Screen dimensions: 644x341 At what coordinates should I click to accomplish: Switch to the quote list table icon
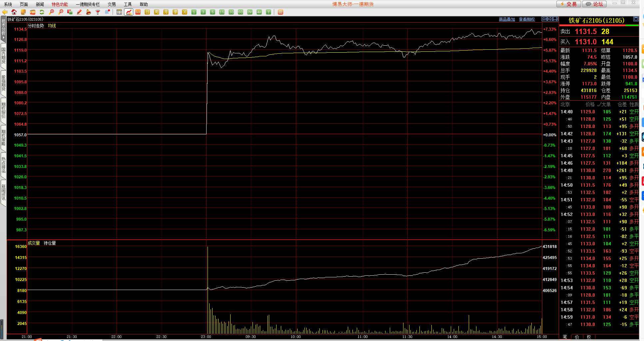pos(119,12)
